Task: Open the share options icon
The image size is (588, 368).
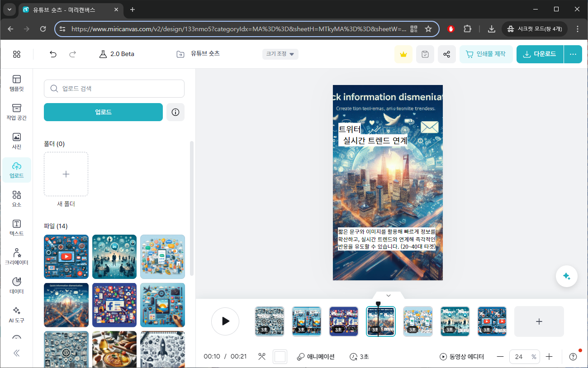Action: [x=447, y=54]
